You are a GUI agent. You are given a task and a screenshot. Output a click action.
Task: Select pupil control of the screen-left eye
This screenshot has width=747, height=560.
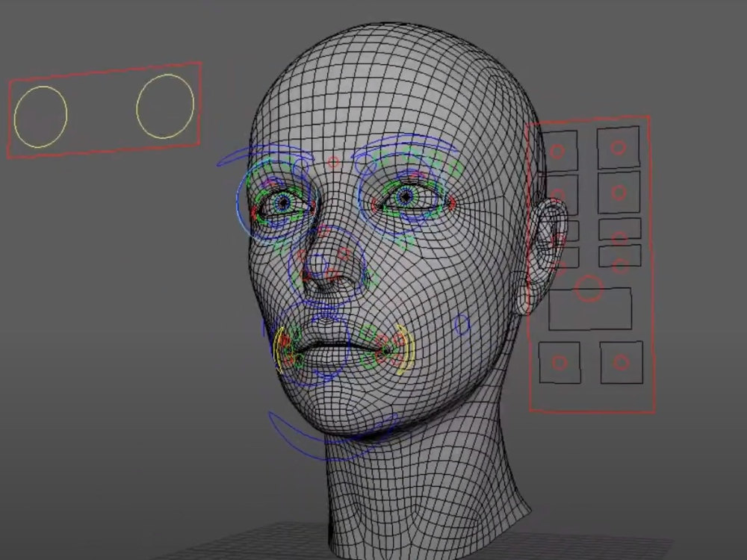click(283, 203)
